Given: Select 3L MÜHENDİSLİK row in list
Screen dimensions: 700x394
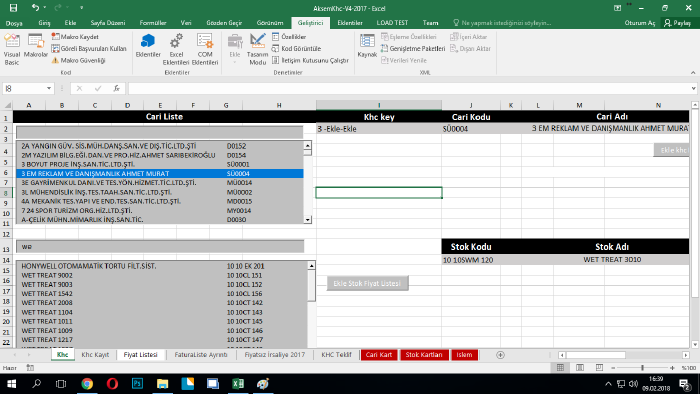Looking at the screenshot, I should (x=160, y=192).
